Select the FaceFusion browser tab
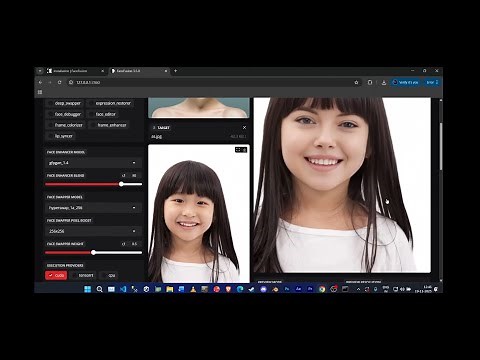 pos(138,71)
